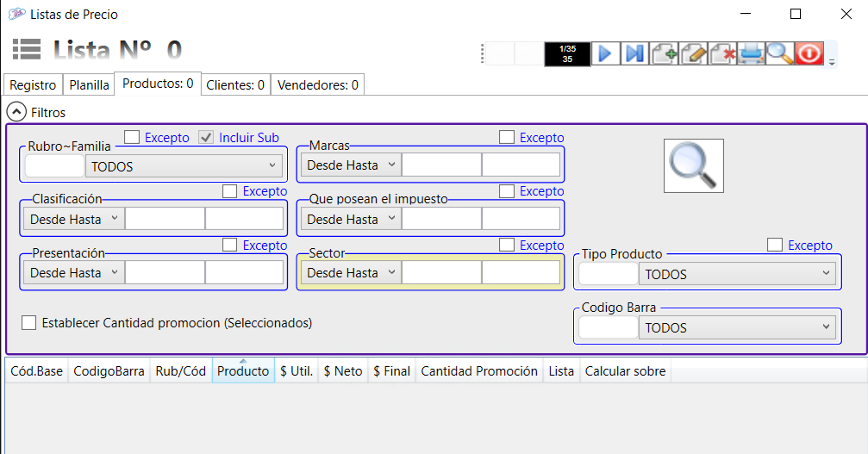
Task: Click the printer icon
Action: [x=751, y=53]
